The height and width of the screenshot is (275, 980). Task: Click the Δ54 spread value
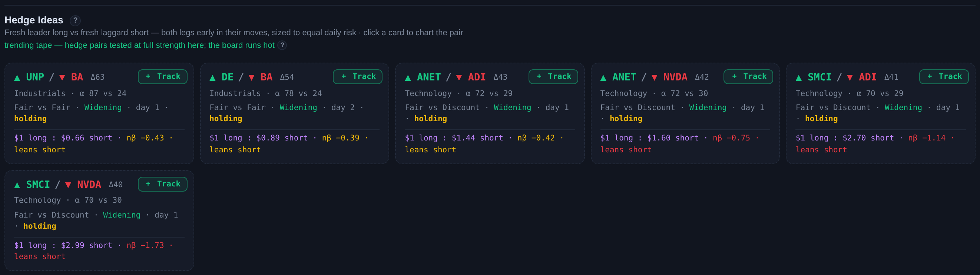point(287,77)
